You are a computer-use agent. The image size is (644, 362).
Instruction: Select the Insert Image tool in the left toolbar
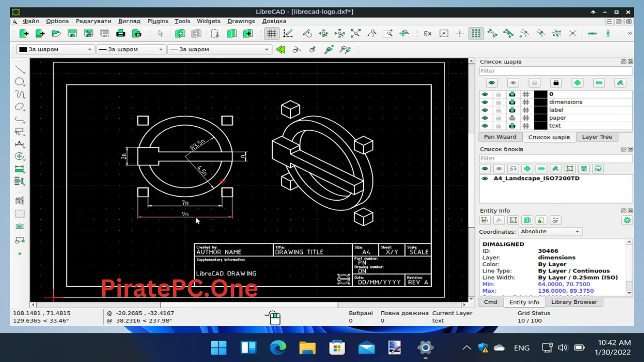(x=20, y=227)
